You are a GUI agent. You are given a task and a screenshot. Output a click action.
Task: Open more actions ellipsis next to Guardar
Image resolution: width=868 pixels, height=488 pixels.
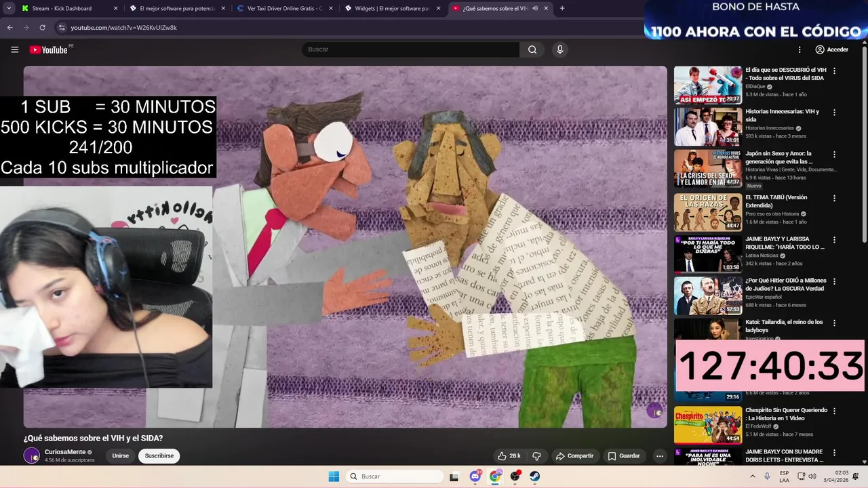(660, 456)
